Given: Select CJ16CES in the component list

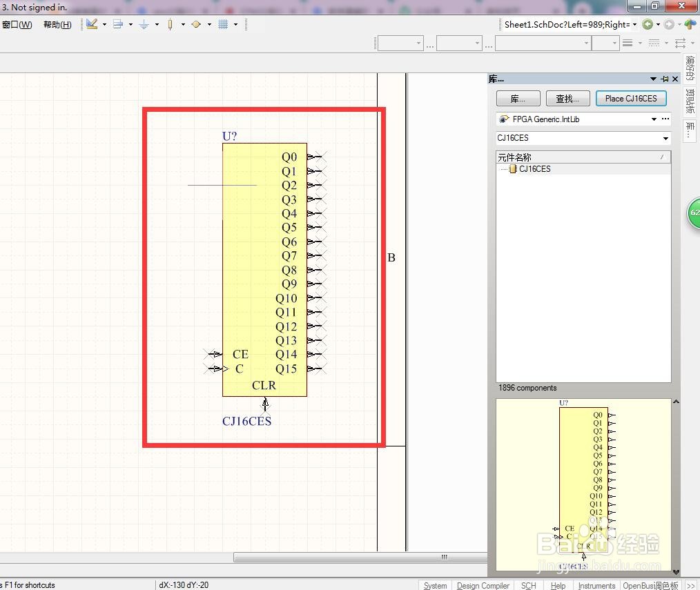Looking at the screenshot, I should tap(534, 169).
